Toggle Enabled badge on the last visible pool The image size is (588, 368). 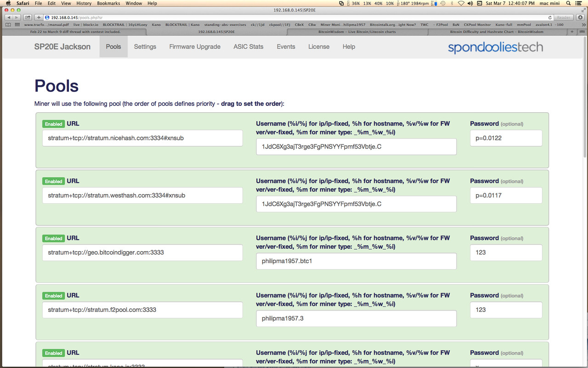(x=53, y=353)
